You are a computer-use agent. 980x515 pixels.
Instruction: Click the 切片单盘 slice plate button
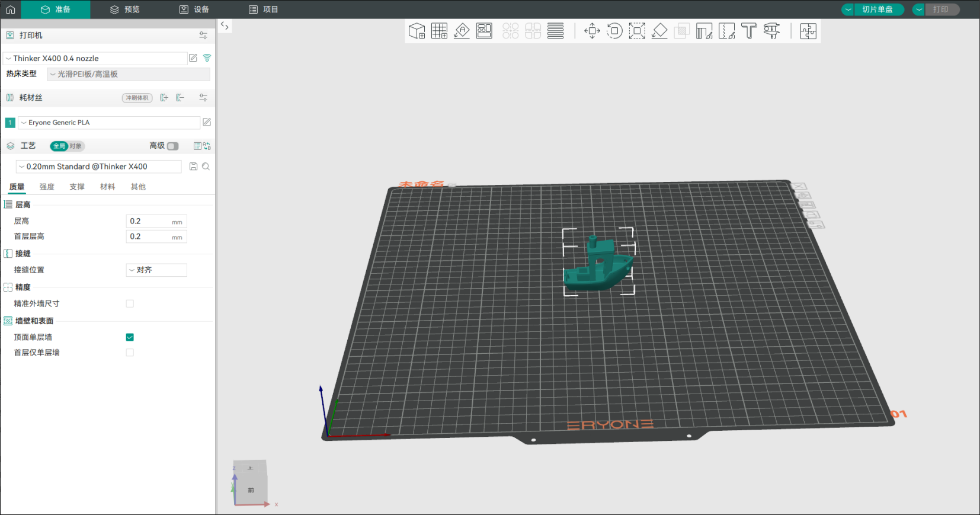[x=877, y=9]
